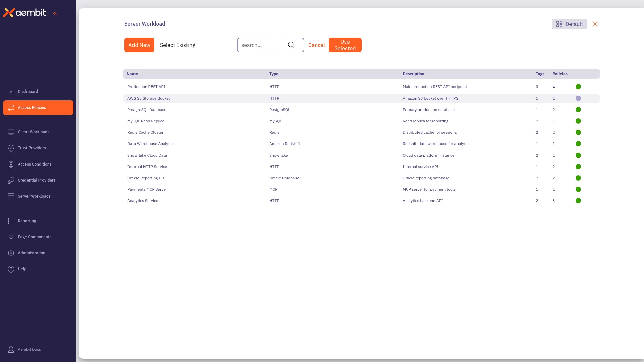Click the Tags column header
This screenshot has width=644, height=362.
tap(540, 74)
